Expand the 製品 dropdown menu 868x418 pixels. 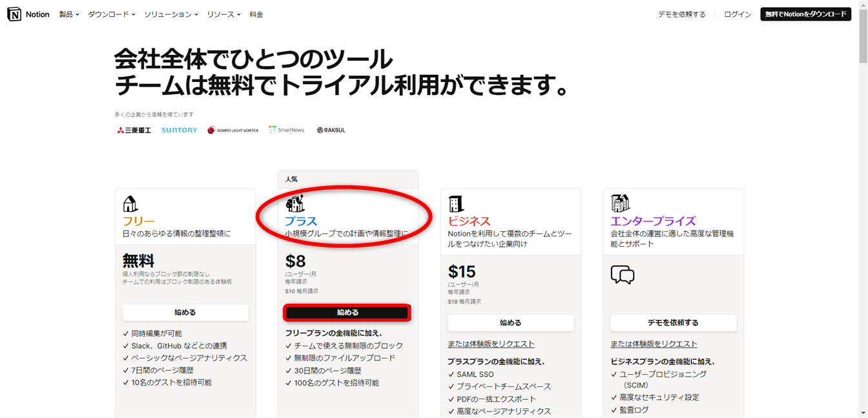68,14
